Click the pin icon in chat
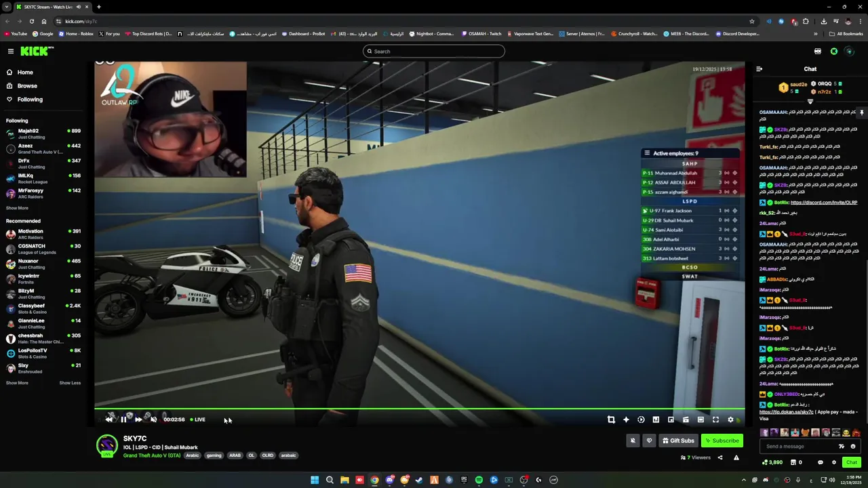868x488 pixels. (862, 113)
